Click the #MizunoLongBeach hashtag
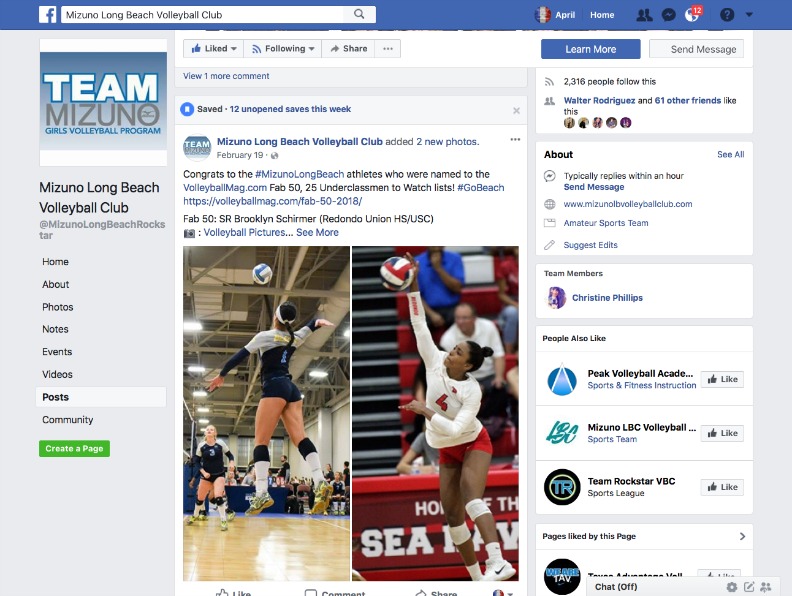 pyautogui.click(x=300, y=174)
